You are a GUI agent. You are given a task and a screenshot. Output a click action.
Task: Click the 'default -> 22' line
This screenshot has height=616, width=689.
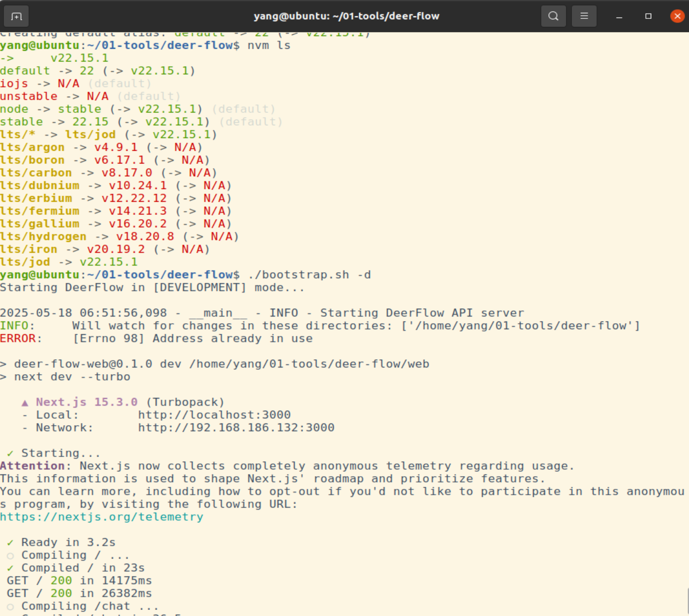98,71
